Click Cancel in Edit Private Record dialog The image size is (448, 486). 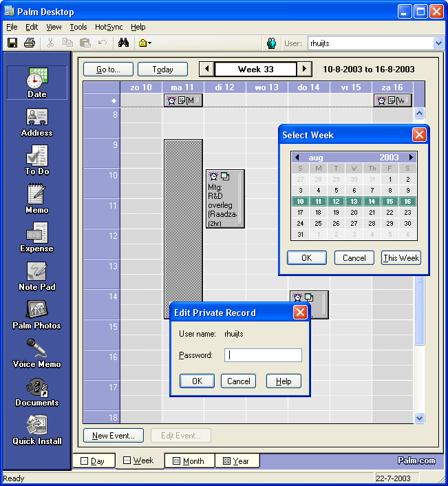pyautogui.click(x=238, y=381)
